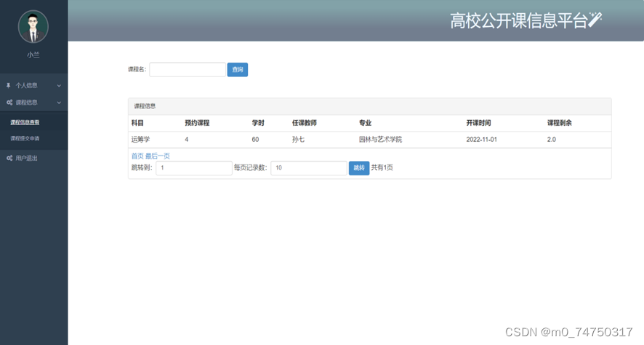Click the gears icon beside 课程信息
644x345 pixels.
click(x=9, y=103)
